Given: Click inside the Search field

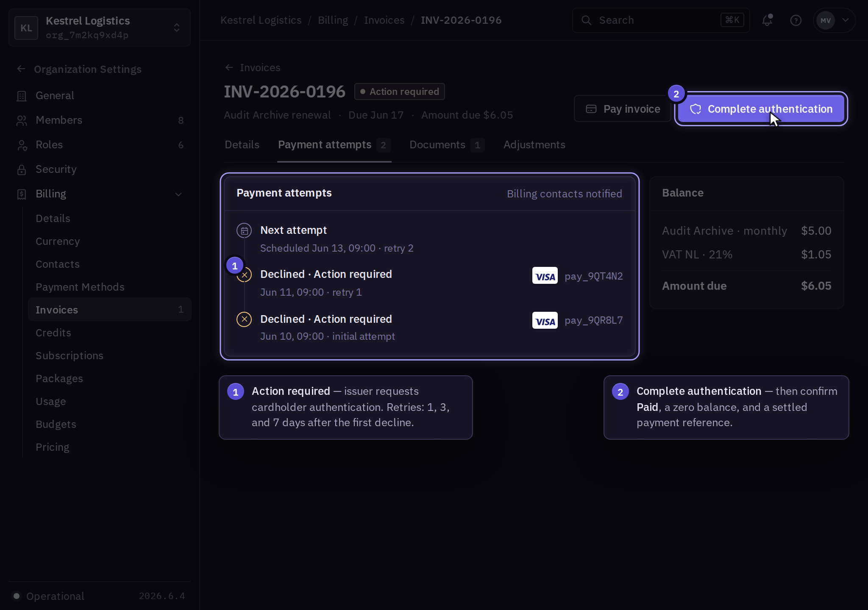Looking at the screenshot, I should click(661, 20).
